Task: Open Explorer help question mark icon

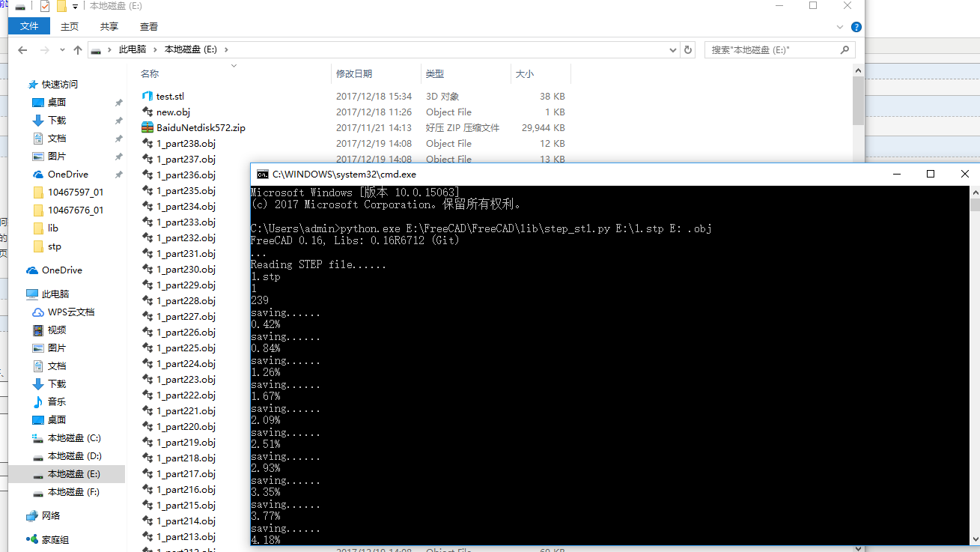Action: coord(856,27)
